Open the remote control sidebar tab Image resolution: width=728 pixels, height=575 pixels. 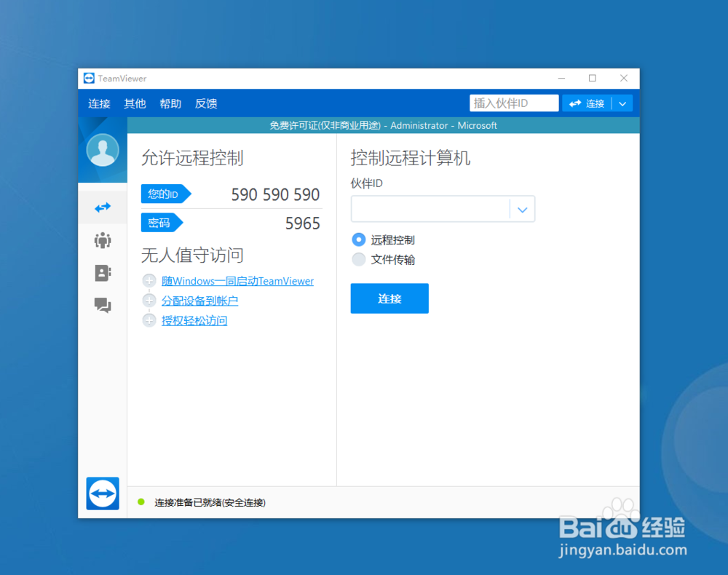coord(103,207)
